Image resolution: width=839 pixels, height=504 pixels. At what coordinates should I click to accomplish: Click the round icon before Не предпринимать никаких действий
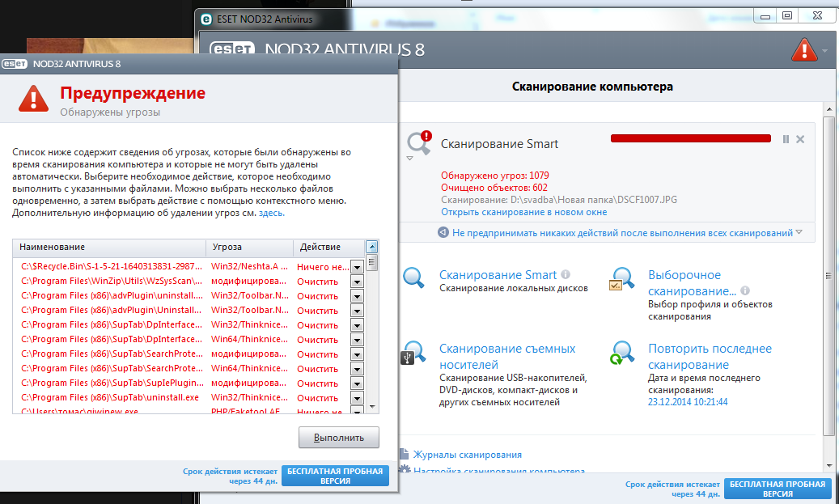click(x=443, y=232)
